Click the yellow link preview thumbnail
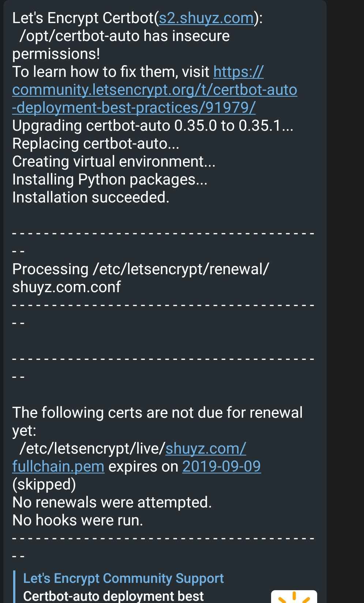This screenshot has height=603, width=364. tap(294, 596)
